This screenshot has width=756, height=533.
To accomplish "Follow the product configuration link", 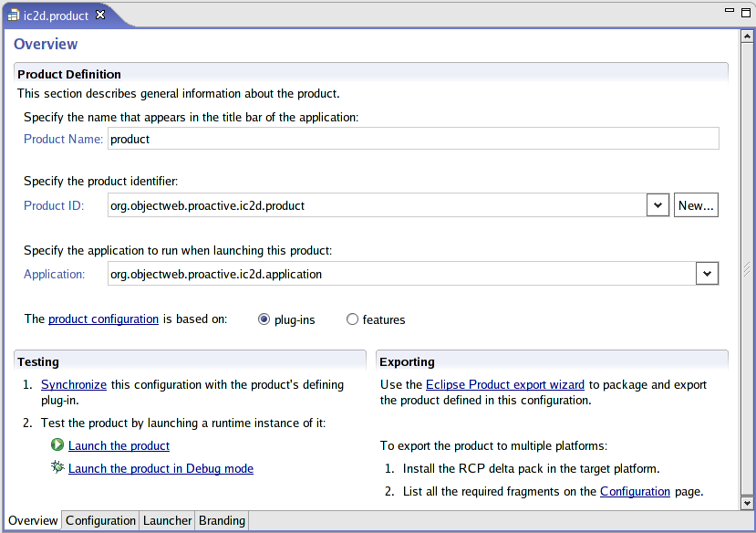I will click(103, 319).
